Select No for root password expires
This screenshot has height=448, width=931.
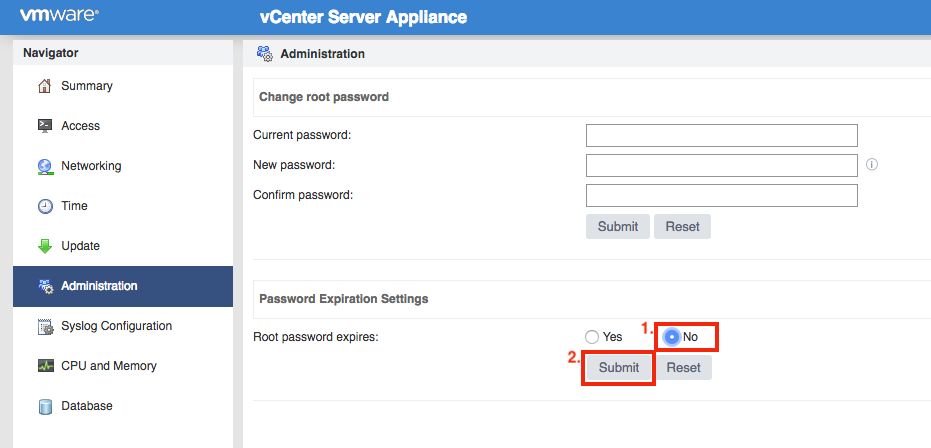click(x=672, y=337)
